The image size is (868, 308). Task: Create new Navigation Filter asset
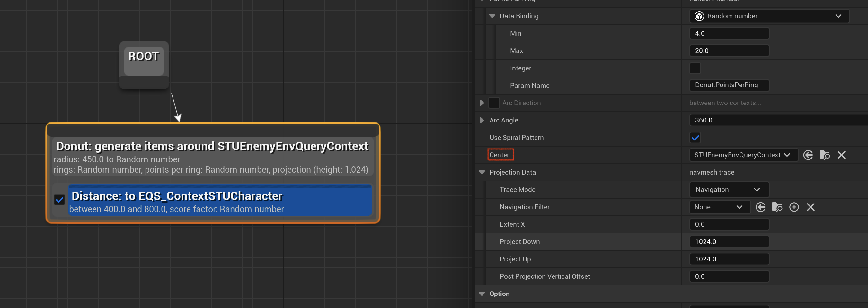pos(794,207)
